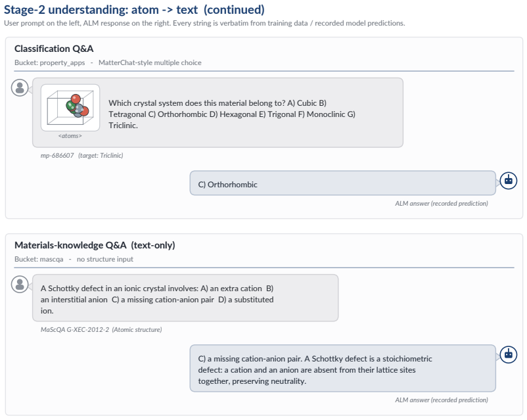
Task: Click the MatterChat-style multiple choice label
Action: pyautogui.click(x=150, y=62)
